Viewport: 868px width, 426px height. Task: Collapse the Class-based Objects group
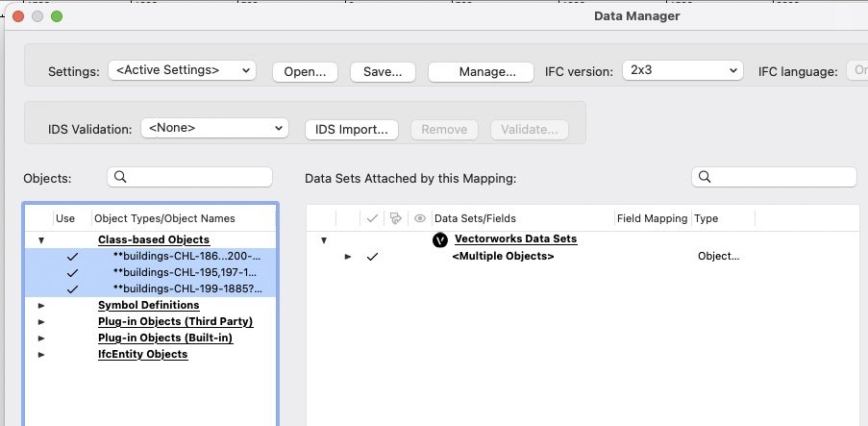click(x=41, y=240)
